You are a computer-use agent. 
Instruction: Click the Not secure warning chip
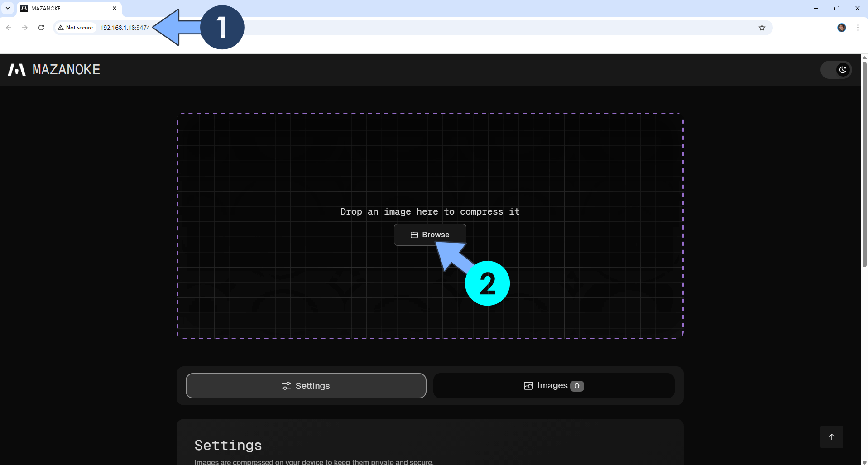click(x=75, y=28)
